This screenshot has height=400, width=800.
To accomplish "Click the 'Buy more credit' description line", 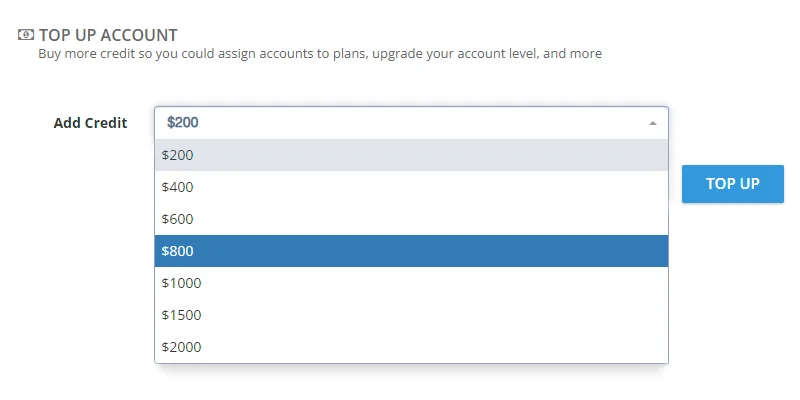I will tap(320, 53).
